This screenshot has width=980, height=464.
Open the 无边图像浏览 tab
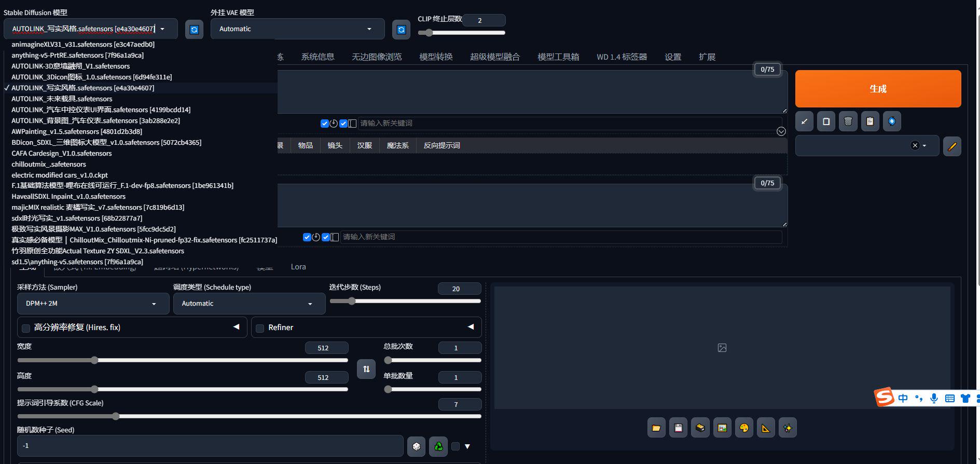click(377, 57)
